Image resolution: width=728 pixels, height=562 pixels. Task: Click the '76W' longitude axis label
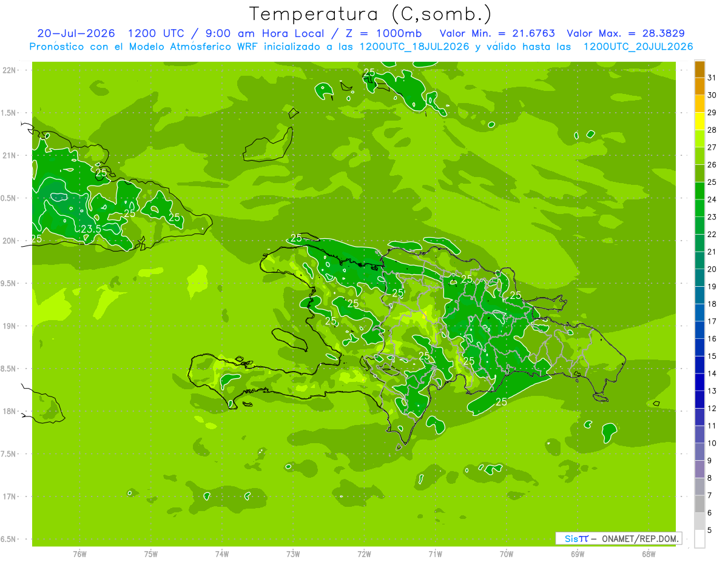[x=79, y=554]
